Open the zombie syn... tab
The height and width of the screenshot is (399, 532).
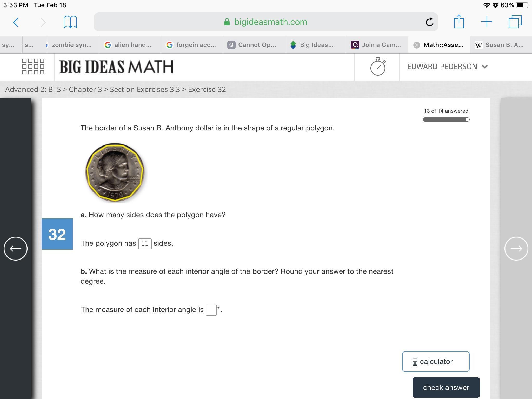coord(71,45)
